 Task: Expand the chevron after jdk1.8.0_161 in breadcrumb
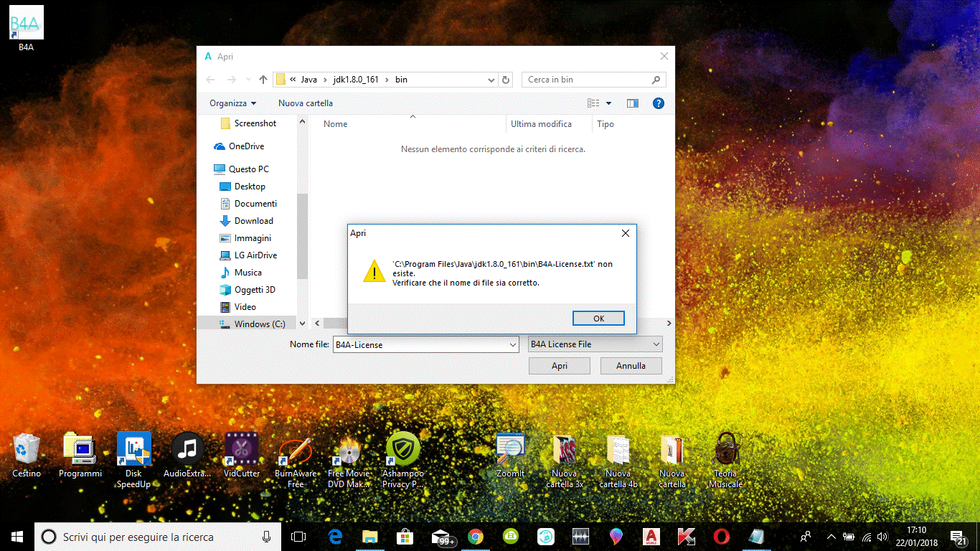[x=386, y=80]
